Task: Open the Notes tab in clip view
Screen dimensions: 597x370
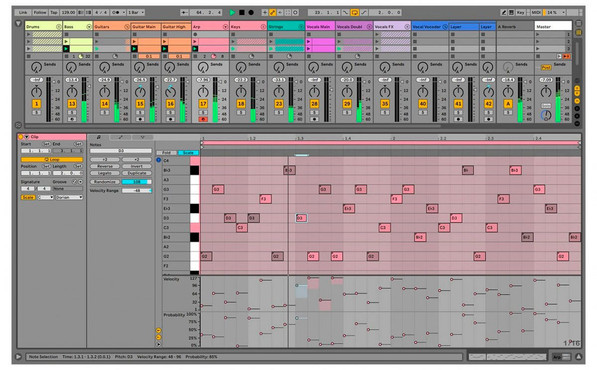Action: (x=98, y=137)
